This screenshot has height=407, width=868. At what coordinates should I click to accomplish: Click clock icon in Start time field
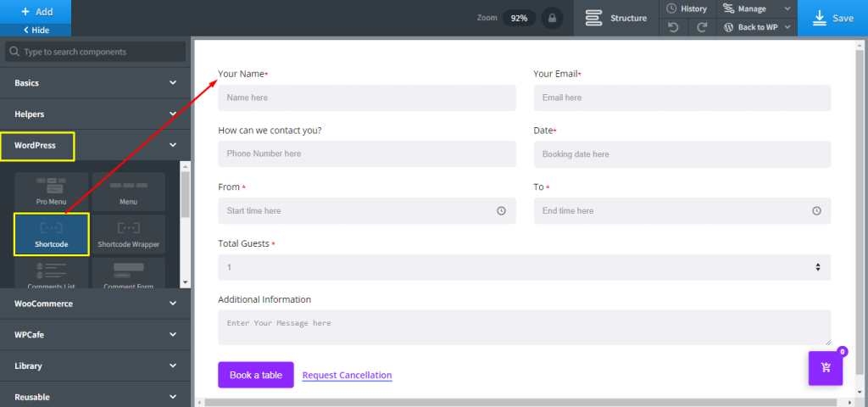(501, 211)
